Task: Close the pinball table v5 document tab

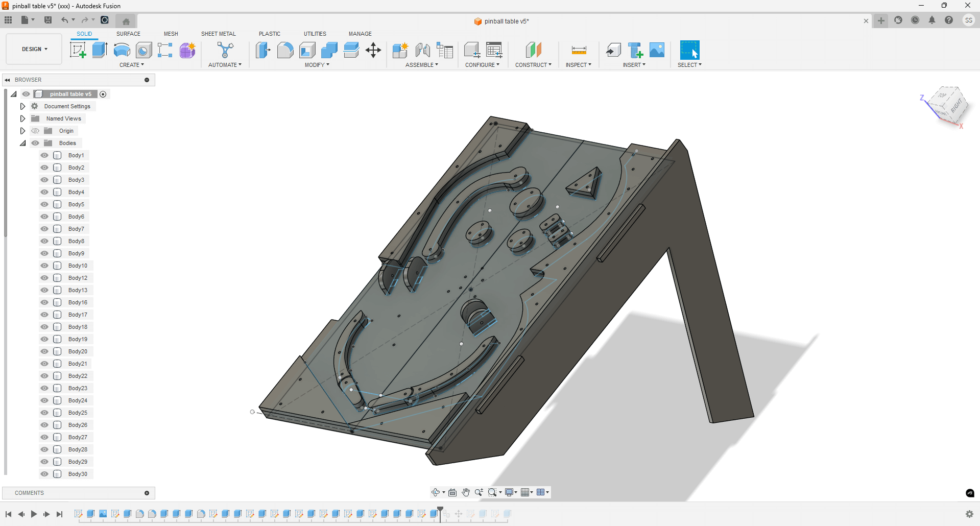Action: pyautogui.click(x=866, y=21)
